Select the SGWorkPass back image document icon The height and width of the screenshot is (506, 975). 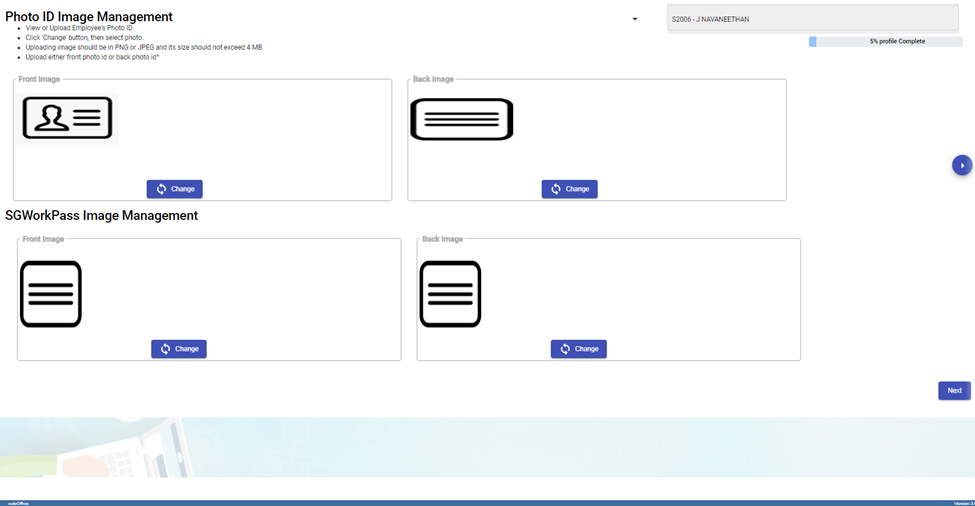point(450,294)
